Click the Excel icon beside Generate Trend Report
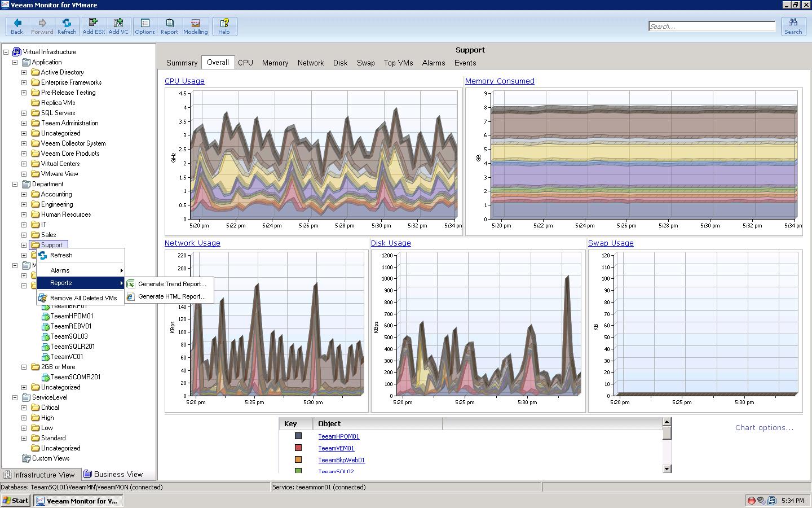The width and height of the screenshot is (812, 508). click(x=131, y=284)
